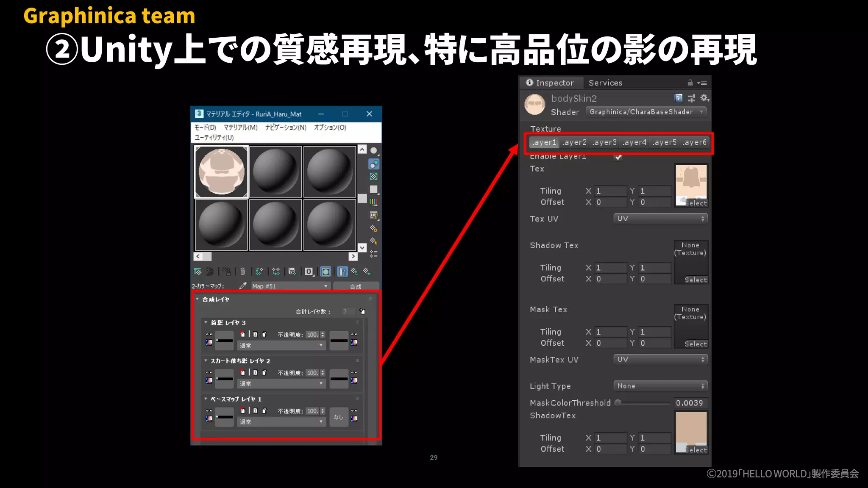Image resolution: width=868 pixels, height=488 pixels.
Task: Open the ナビゲーション(N) menu
Action: click(x=286, y=128)
